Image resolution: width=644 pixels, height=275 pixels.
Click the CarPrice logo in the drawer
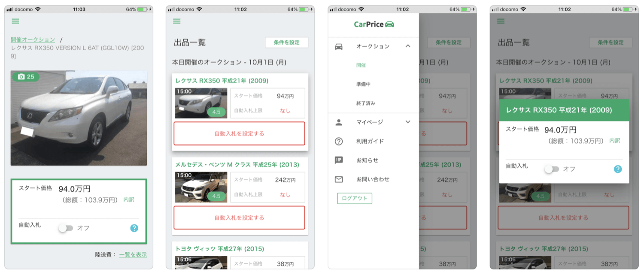point(374,24)
